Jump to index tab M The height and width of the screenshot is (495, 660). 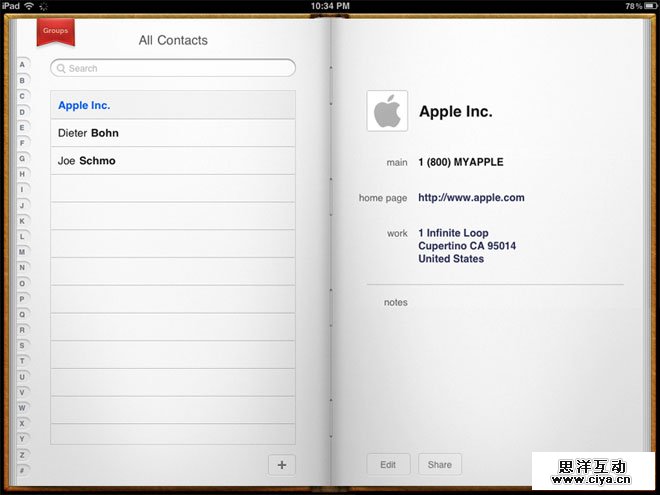(x=23, y=252)
